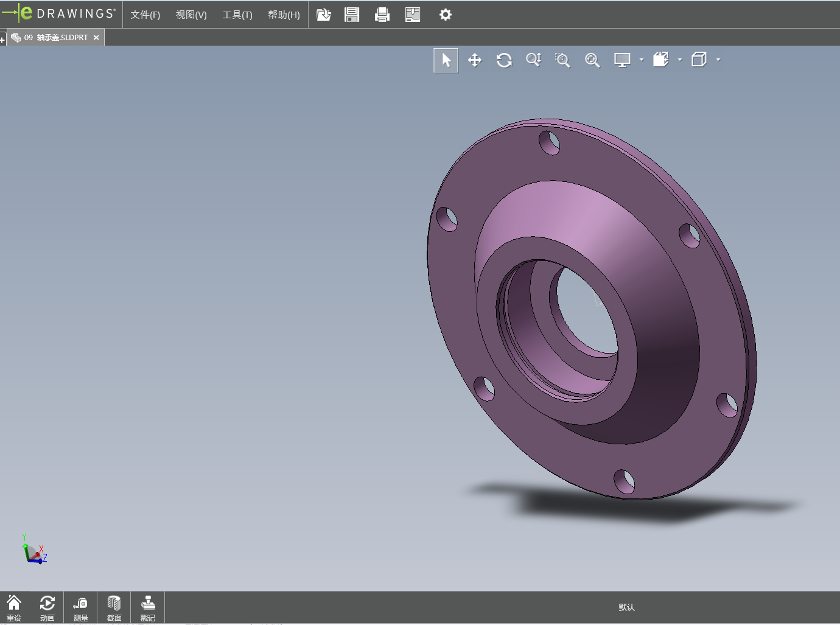Click the purple bearing cover model
This screenshot has height=625, width=840.
(592, 309)
